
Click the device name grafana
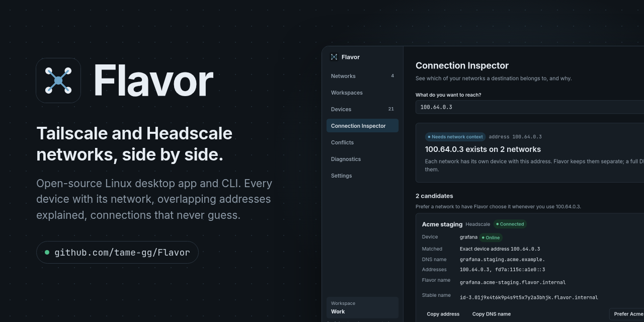pyautogui.click(x=468, y=237)
